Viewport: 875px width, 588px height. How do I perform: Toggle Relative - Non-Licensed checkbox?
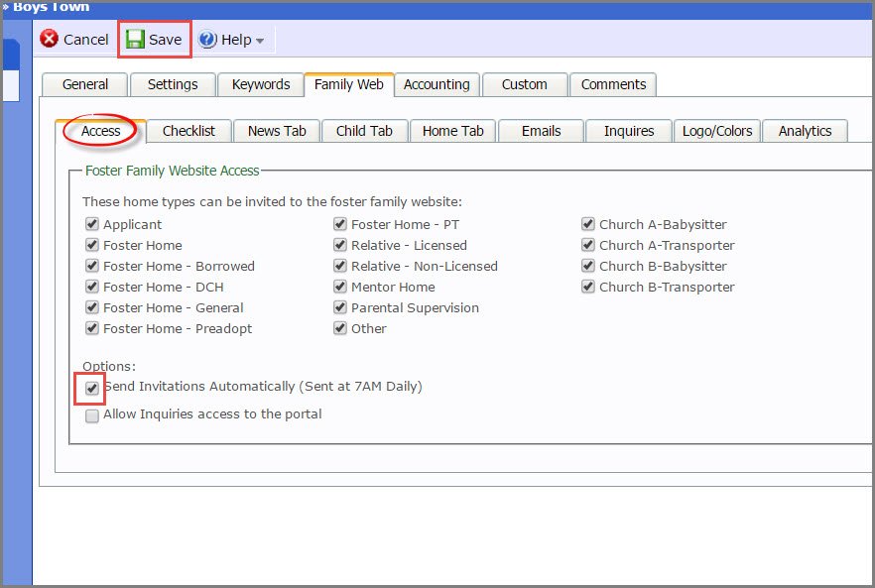click(x=340, y=266)
